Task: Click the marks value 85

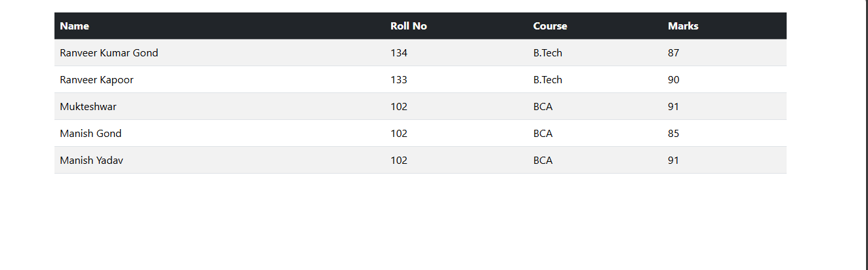Action: tap(674, 134)
